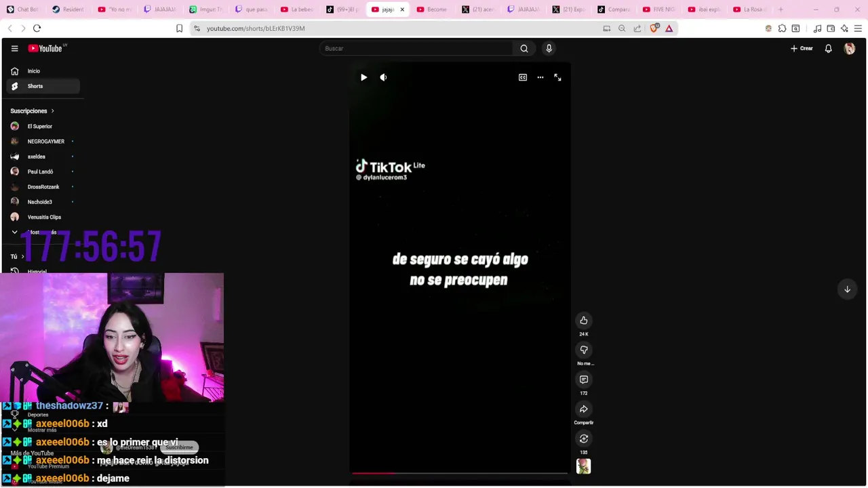The image size is (868, 488).
Task: Enter fullscreen on the Short
Action: (557, 77)
